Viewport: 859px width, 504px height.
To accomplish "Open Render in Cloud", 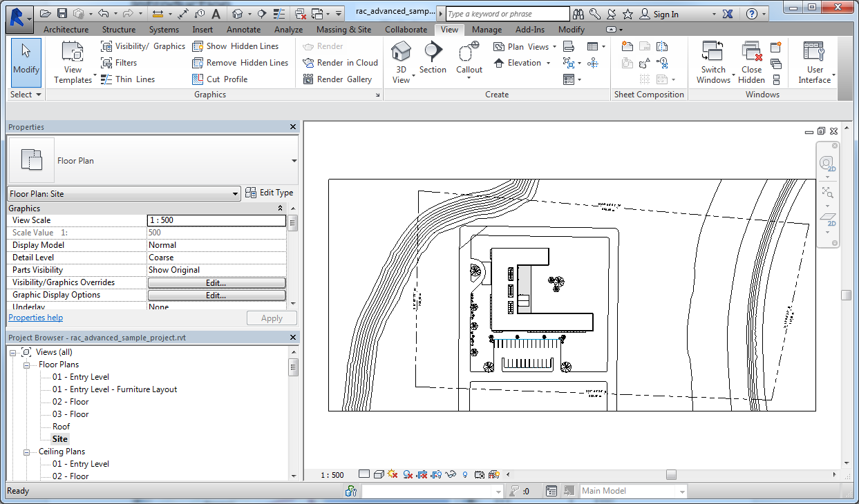I will tap(340, 63).
